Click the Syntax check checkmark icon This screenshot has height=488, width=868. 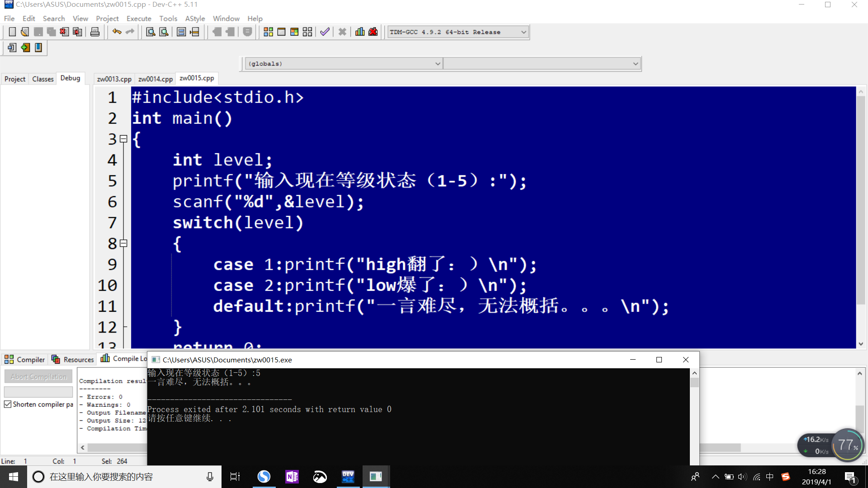click(x=325, y=32)
